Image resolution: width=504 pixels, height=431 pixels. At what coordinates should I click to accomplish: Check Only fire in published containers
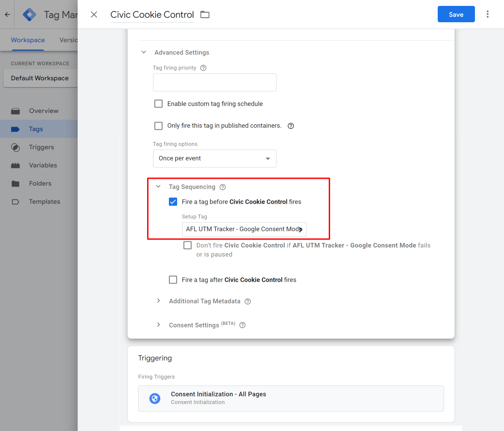pos(158,126)
